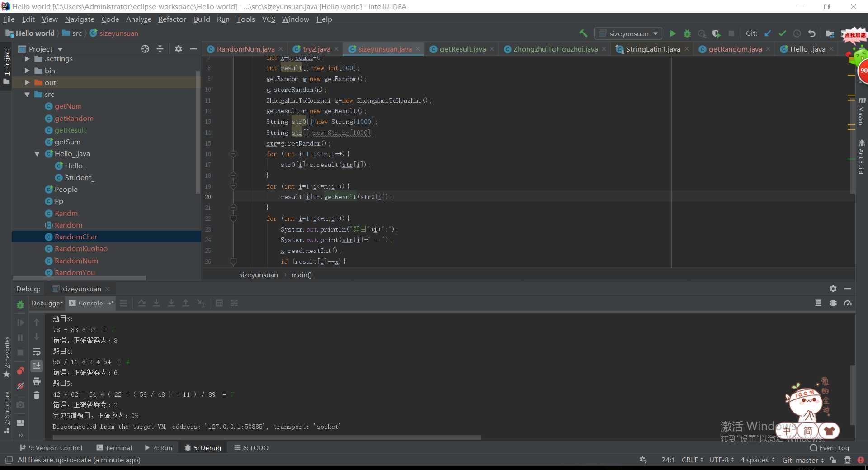Collapse all nodes in the Project panel
This screenshot has width=868, height=470.
(x=160, y=49)
